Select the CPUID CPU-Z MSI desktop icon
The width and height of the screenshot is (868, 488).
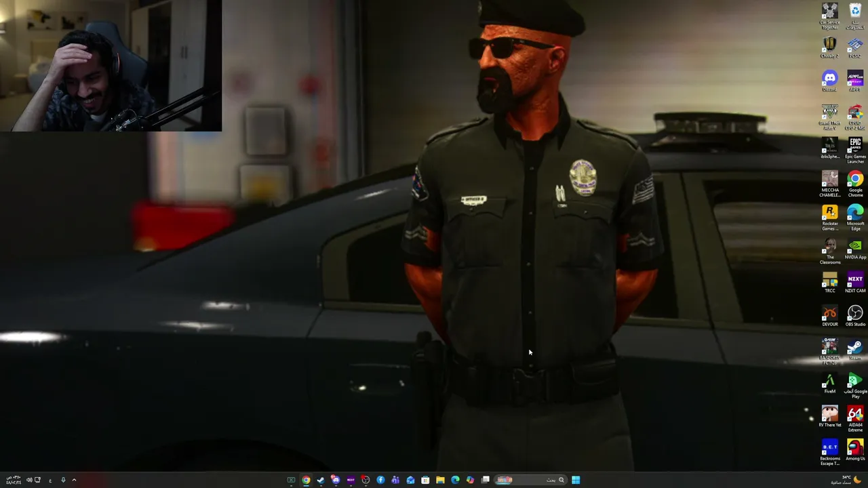click(855, 117)
